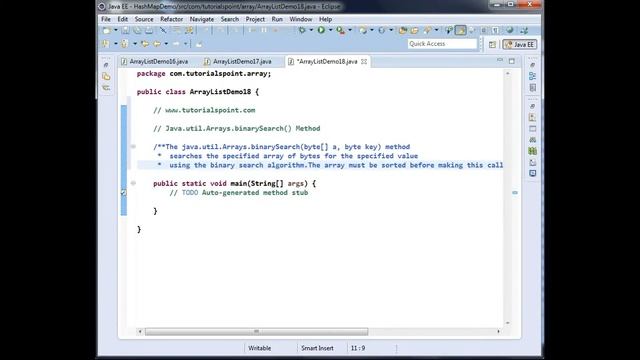
Task: Open the Help menu
Action: click(325, 19)
